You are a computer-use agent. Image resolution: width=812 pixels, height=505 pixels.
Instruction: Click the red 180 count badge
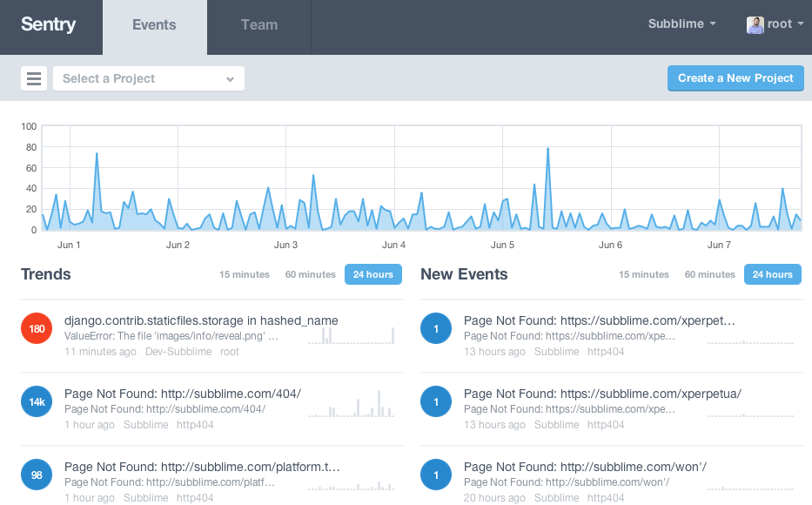[x=37, y=328]
